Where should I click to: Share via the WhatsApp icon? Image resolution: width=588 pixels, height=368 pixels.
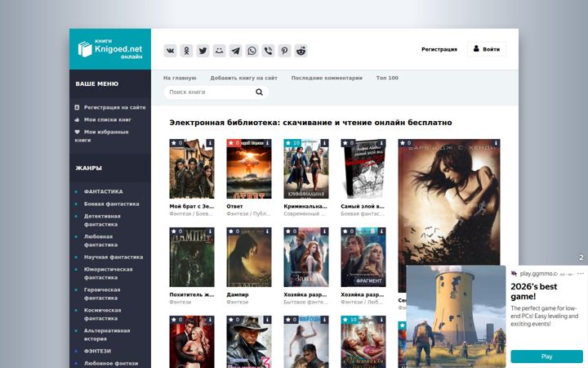[x=252, y=51]
